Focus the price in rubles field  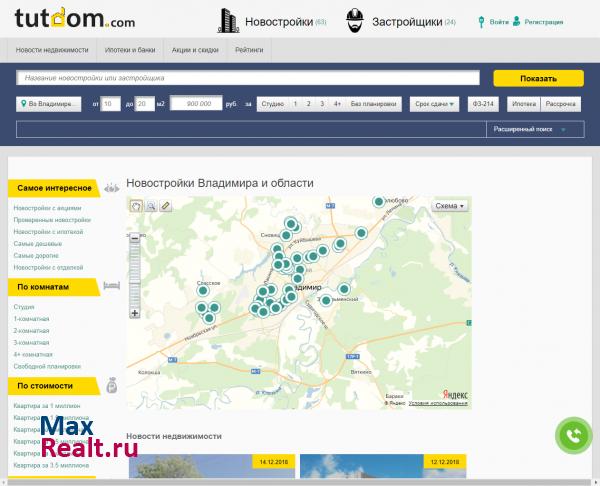[196, 103]
